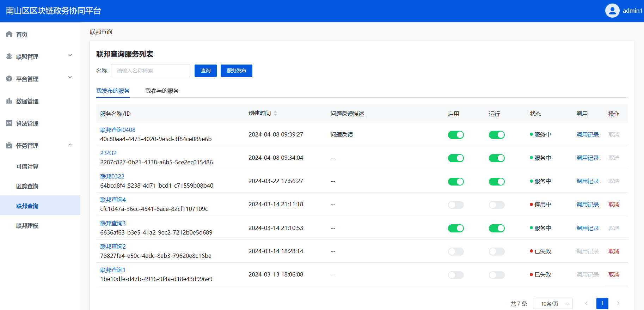Viewport: 644px width, 310px height.
Task: Open the 联邦0322 service link
Action: pyautogui.click(x=112, y=176)
